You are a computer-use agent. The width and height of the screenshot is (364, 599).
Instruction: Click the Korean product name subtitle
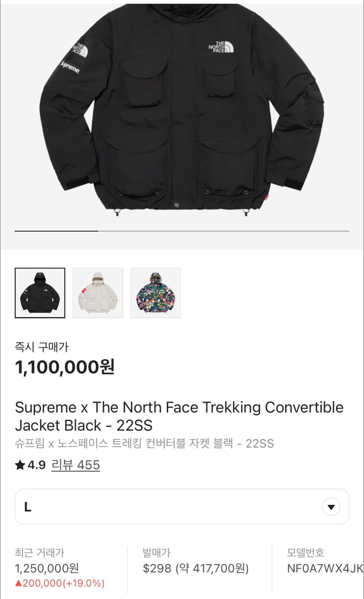[144, 443]
